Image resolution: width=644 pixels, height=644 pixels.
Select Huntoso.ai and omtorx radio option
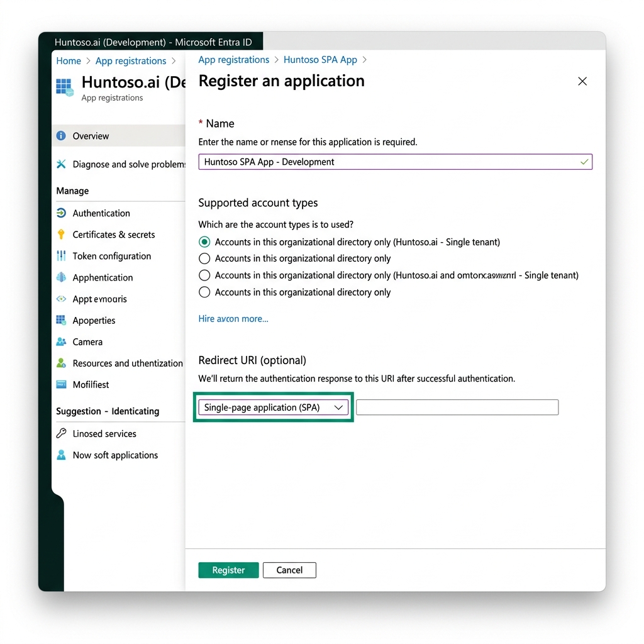click(204, 275)
